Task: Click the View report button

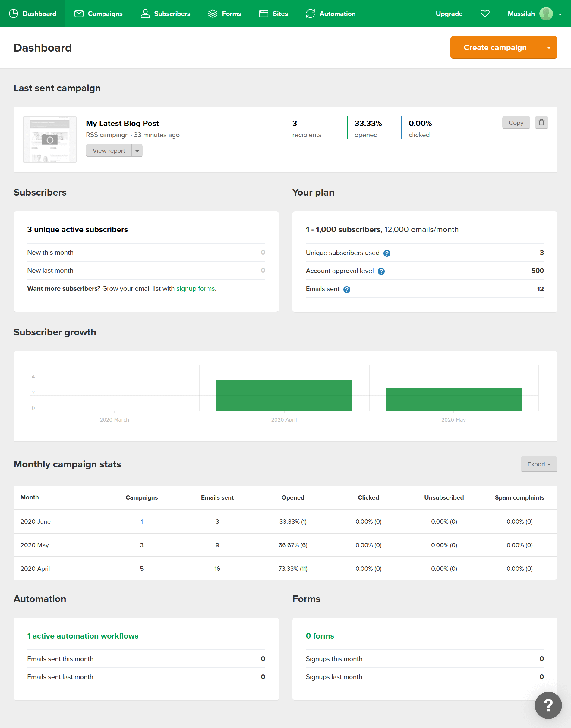Action: 109,151
